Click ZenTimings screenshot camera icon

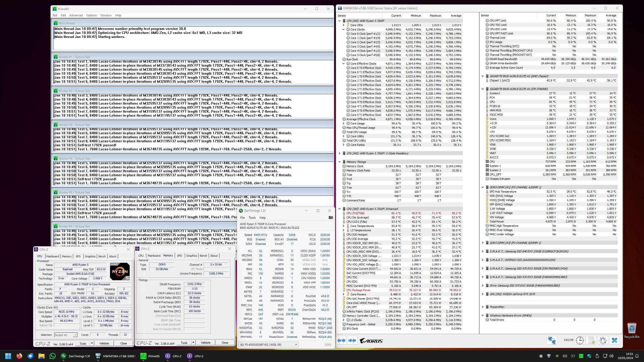coord(331,217)
